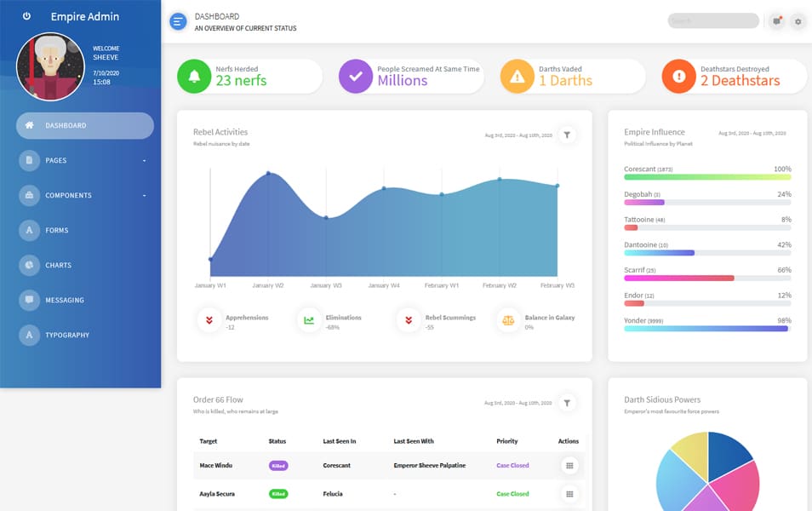This screenshot has width=812, height=511.
Task: Click the search input field
Action: point(712,20)
